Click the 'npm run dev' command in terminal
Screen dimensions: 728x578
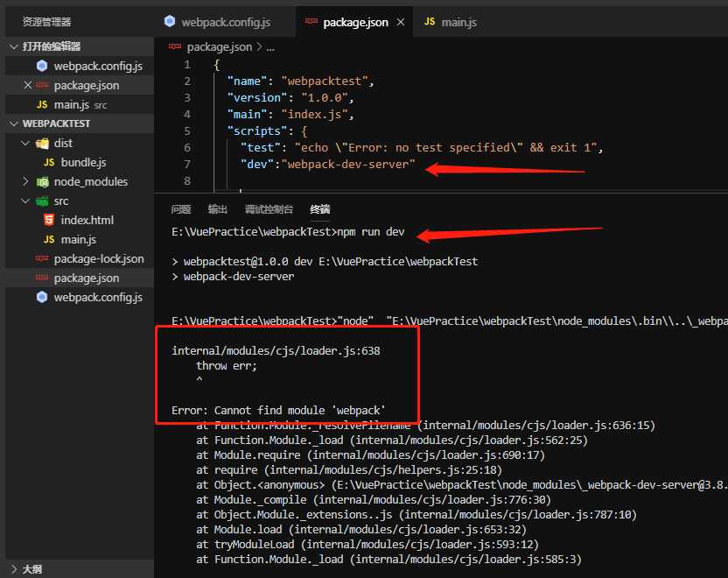point(370,232)
